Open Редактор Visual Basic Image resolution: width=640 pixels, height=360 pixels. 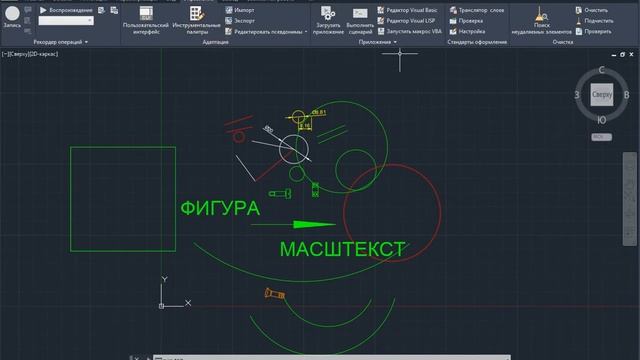point(407,10)
